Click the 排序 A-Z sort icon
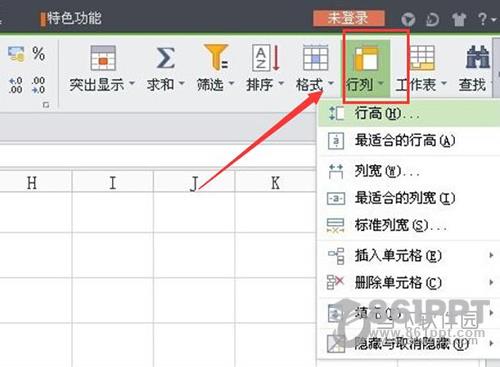 [x=266, y=58]
